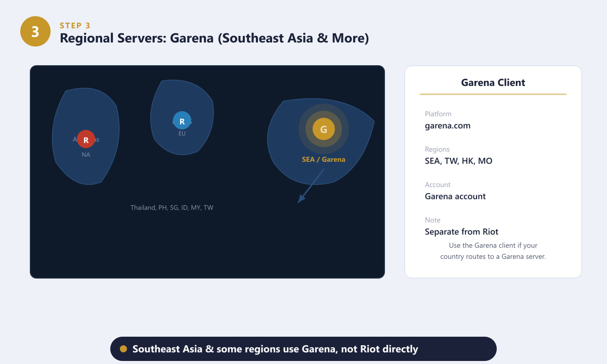Click the garena.com platform value

click(x=448, y=125)
